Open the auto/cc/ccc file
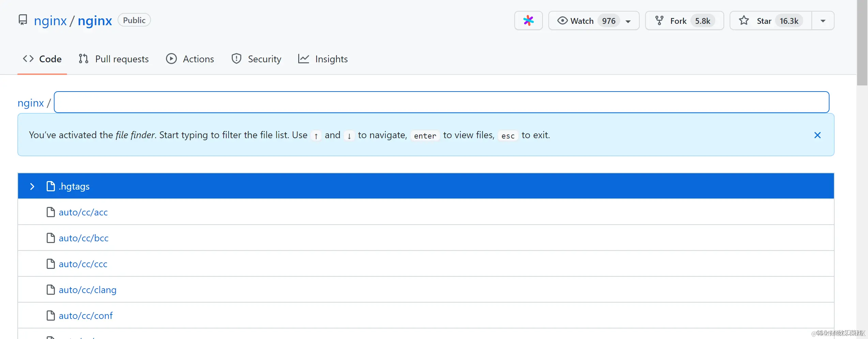 click(x=83, y=264)
